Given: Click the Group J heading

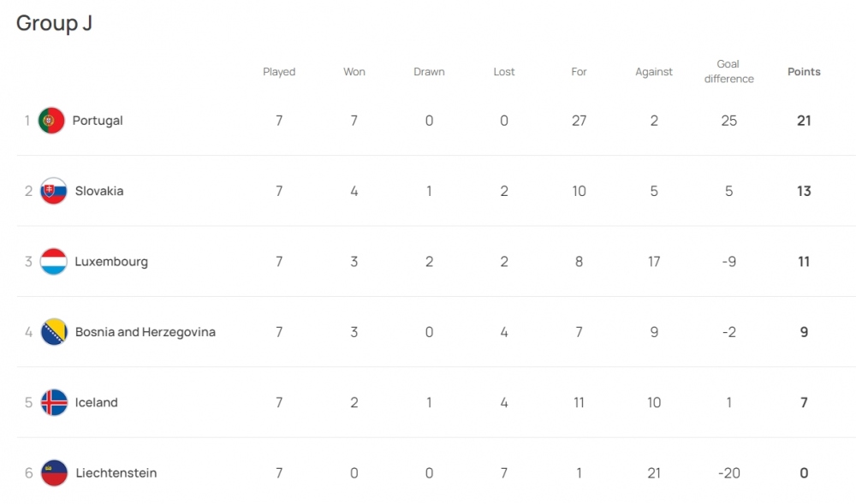Looking at the screenshot, I should [54, 23].
